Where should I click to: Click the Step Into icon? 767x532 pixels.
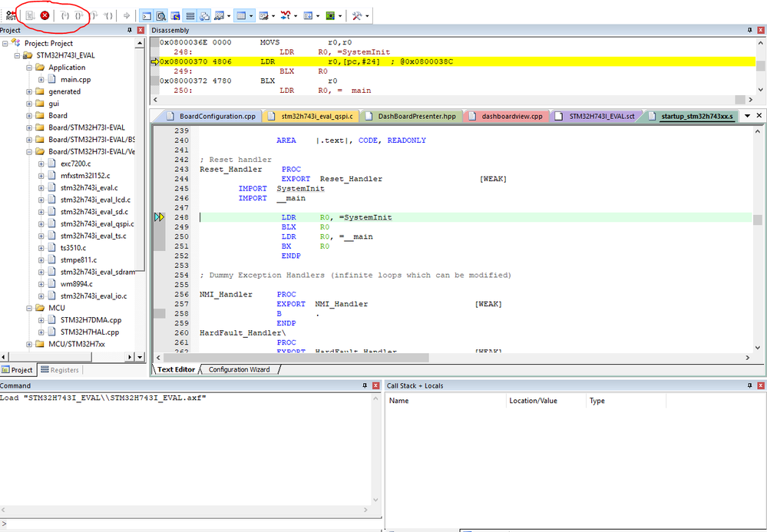tap(65, 15)
